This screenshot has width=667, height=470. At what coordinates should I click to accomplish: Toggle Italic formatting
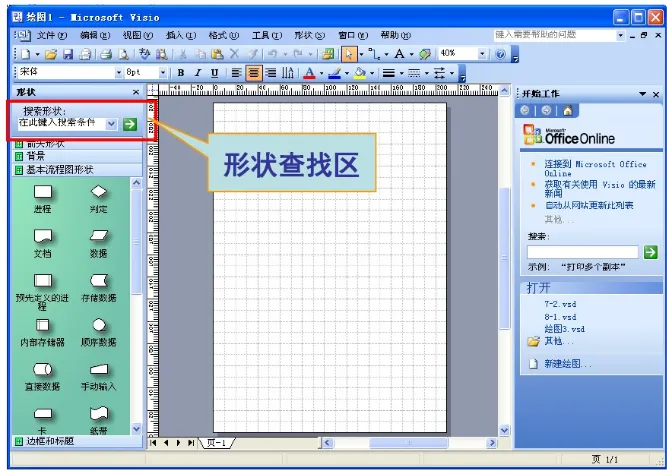[x=198, y=73]
